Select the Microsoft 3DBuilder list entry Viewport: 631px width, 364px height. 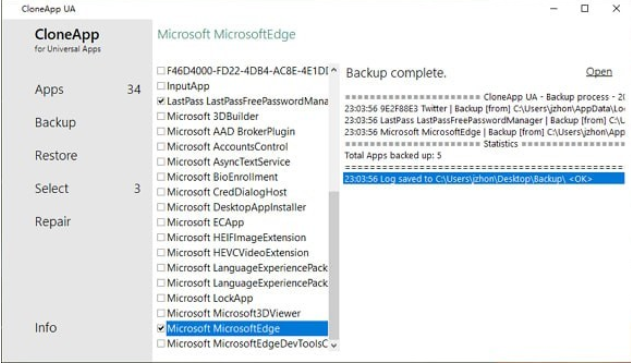tap(212, 116)
